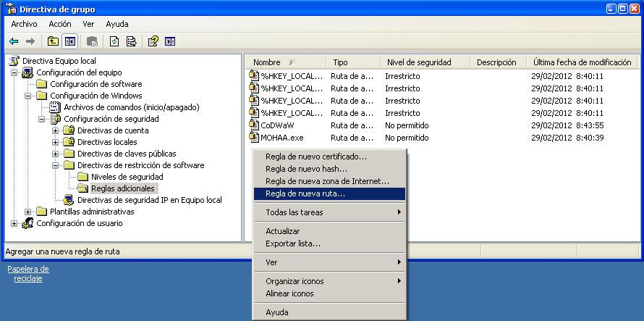
Task: Select Niveles de seguridad in the tree
Action: [x=127, y=177]
